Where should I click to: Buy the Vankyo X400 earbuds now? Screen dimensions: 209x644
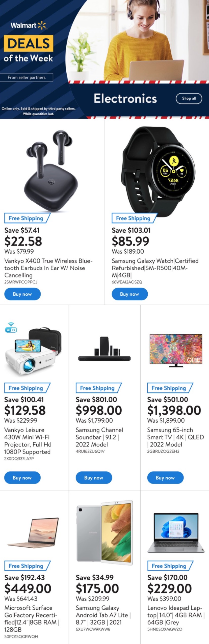coord(22,294)
